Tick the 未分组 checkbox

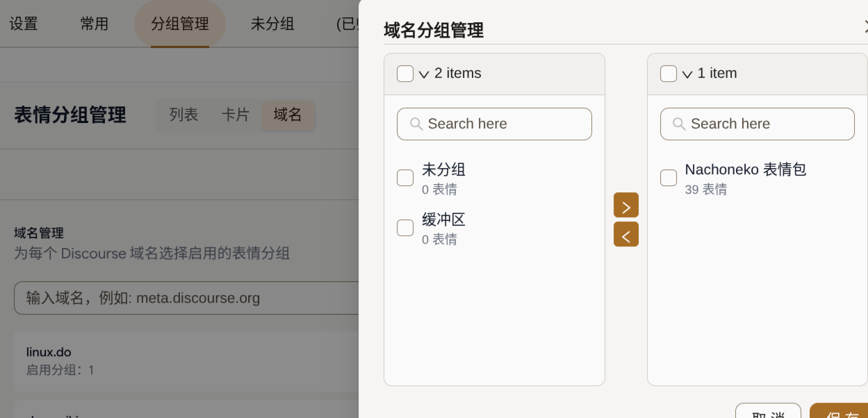coord(405,178)
